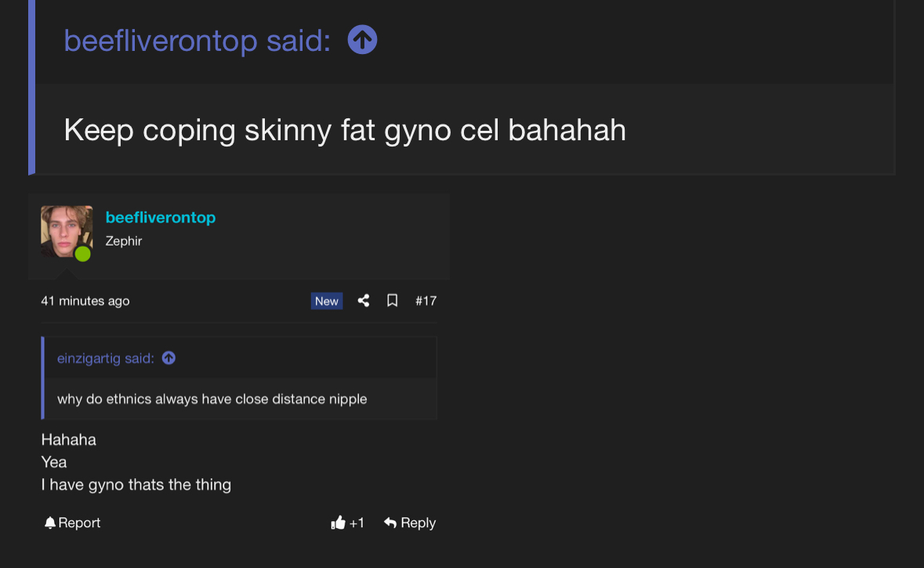Jump to the original post via einzigartig's arrow icon
The width and height of the screenshot is (924, 568).
pyautogui.click(x=168, y=358)
